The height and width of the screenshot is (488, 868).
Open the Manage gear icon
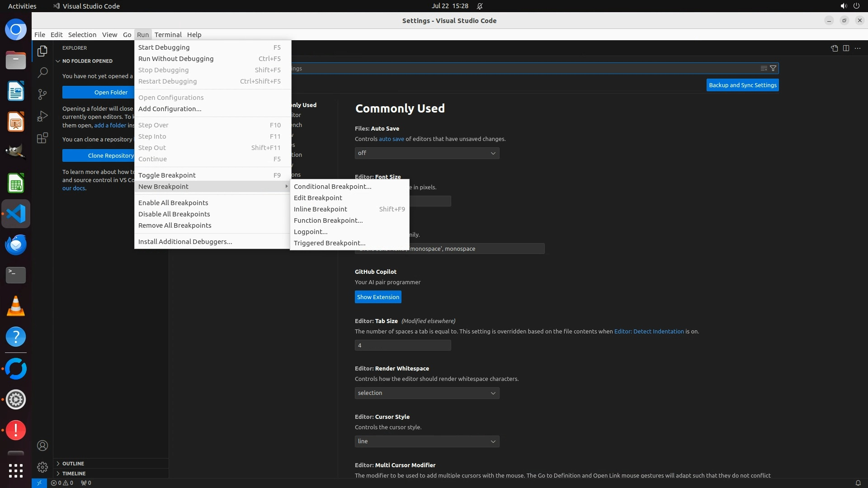[42, 467]
